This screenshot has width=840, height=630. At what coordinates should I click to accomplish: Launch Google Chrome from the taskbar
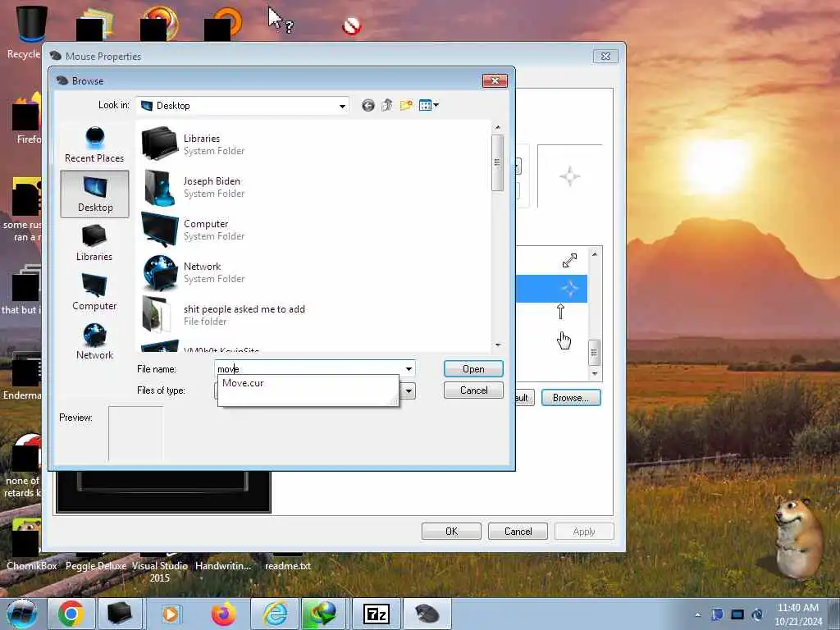[x=71, y=614]
